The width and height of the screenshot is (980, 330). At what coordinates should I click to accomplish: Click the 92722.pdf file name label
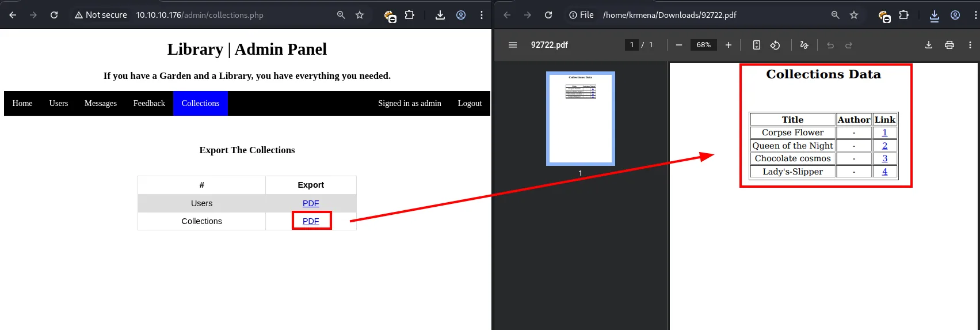click(549, 45)
